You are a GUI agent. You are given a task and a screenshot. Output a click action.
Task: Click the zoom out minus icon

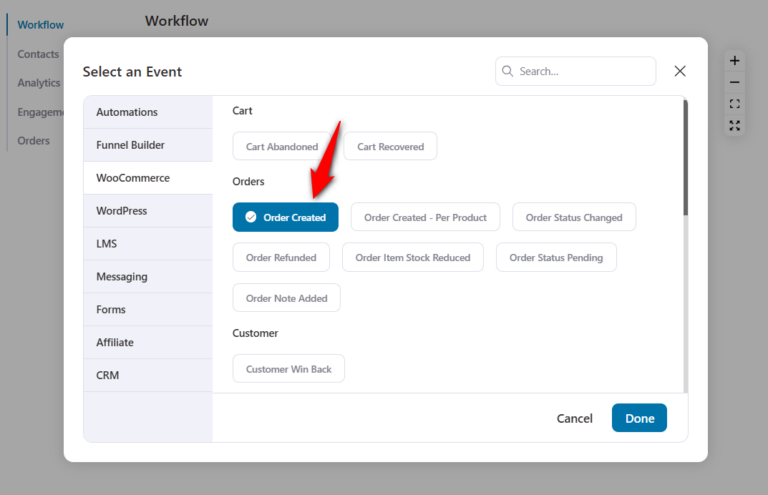(x=734, y=82)
